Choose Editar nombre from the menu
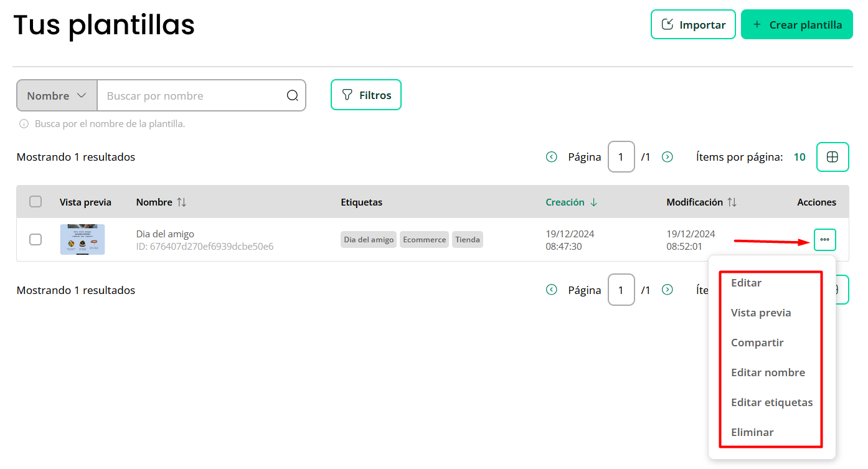 click(x=768, y=372)
